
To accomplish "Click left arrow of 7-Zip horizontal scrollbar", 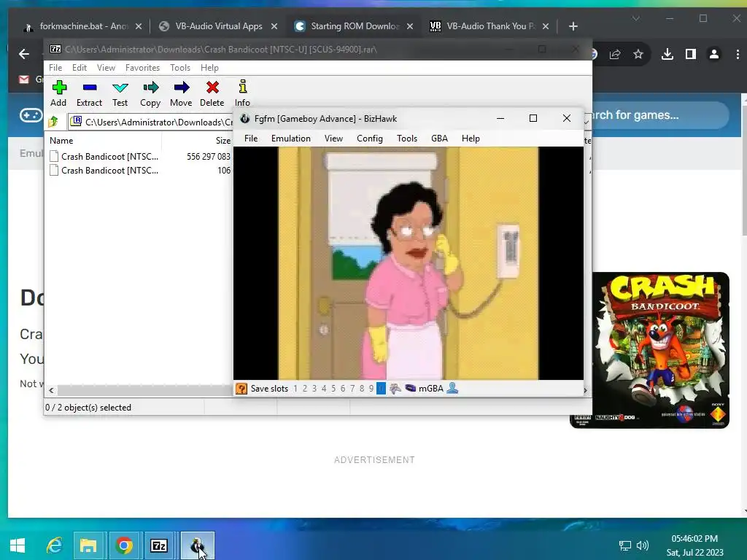I will pos(52,391).
